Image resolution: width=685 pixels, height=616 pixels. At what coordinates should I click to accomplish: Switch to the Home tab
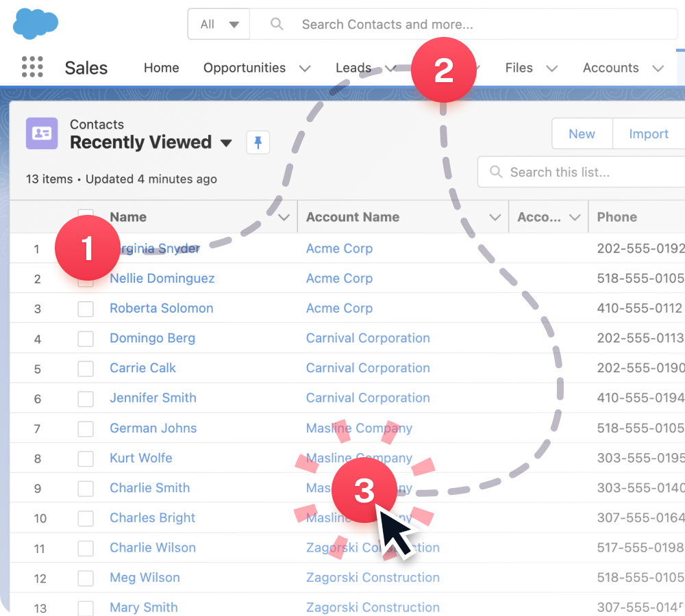[161, 68]
